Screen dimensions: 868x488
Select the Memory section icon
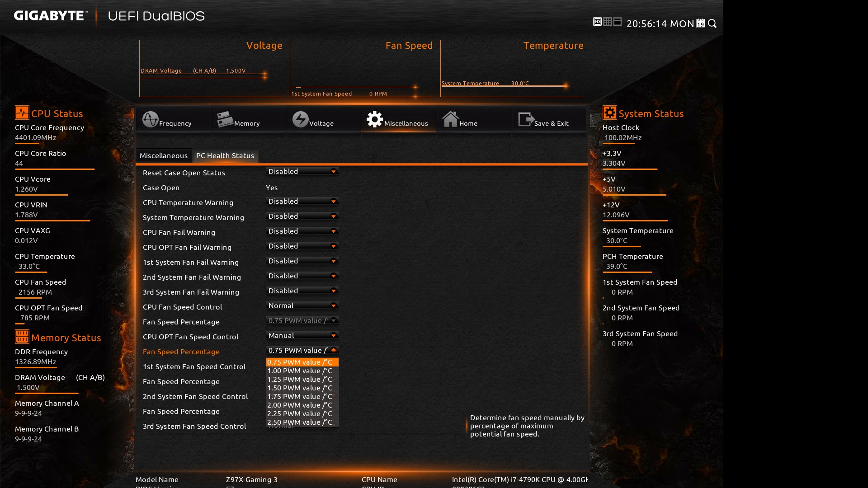point(225,119)
